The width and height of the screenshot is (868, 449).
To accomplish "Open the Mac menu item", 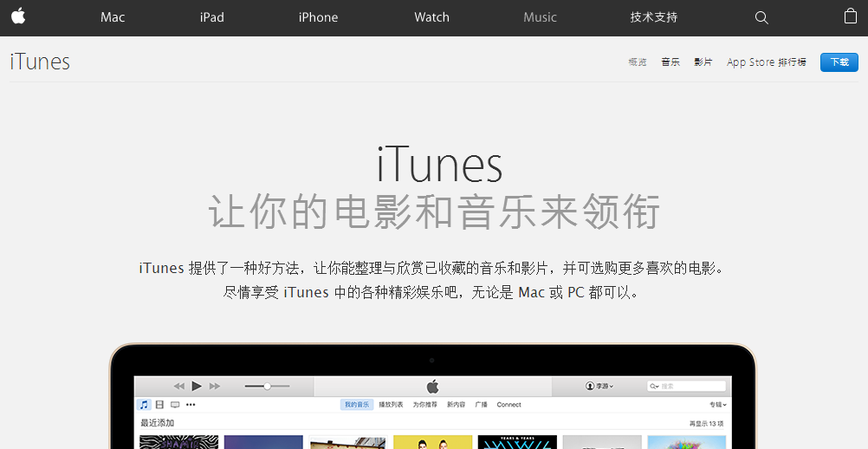I will (x=113, y=17).
